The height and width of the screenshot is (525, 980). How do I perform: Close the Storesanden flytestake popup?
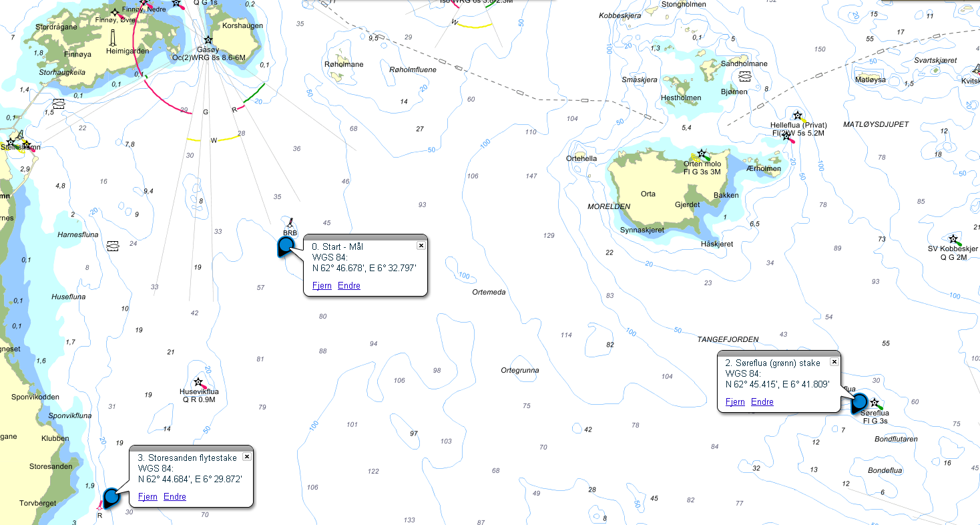pyautogui.click(x=246, y=456)
